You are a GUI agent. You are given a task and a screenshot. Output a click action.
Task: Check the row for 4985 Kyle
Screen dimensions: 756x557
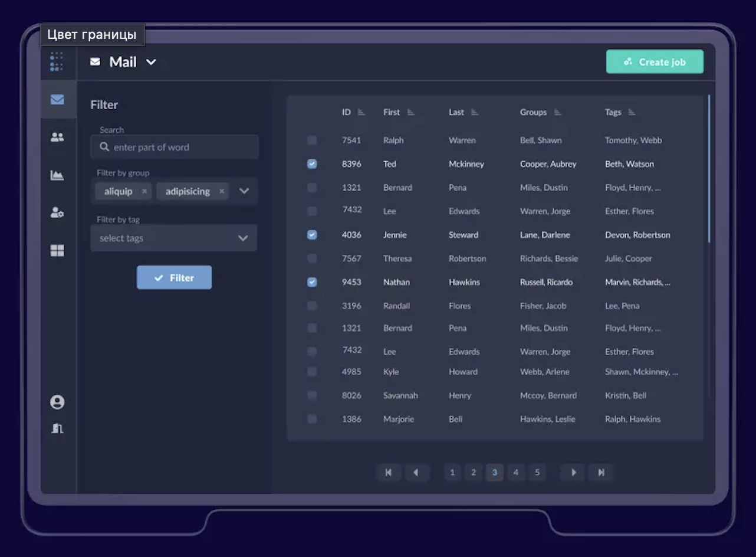click(312, 372)
